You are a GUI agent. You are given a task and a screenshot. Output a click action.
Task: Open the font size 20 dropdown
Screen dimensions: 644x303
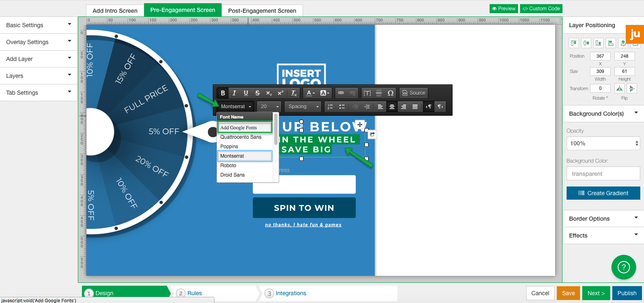click(268, 107)
